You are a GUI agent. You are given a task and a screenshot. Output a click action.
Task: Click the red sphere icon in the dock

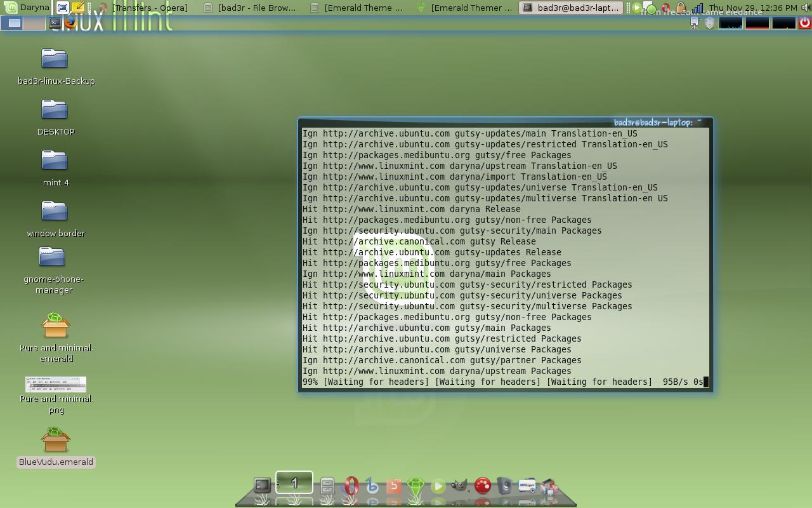pyautogui.click(x=481, y=485)
